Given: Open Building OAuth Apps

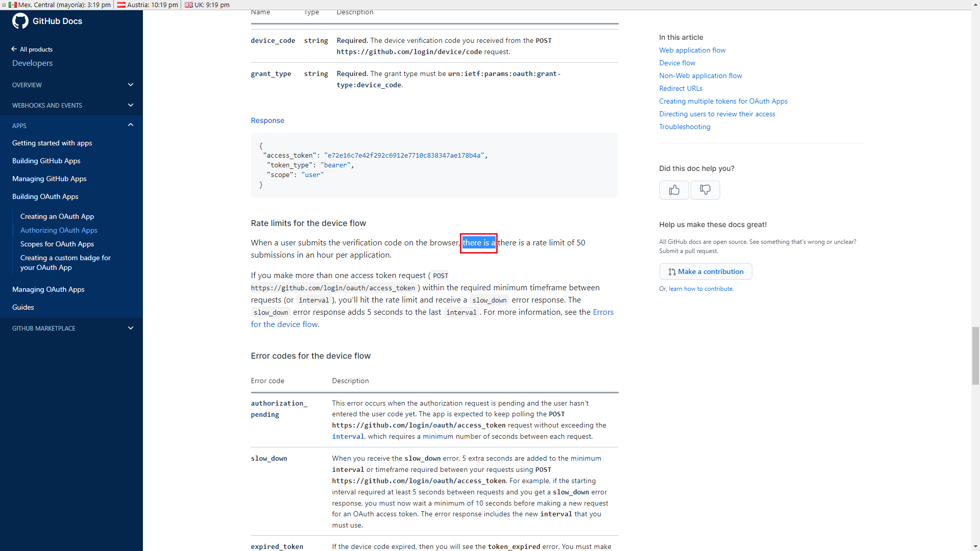Looking at the screenshot, I should (45, 196).
